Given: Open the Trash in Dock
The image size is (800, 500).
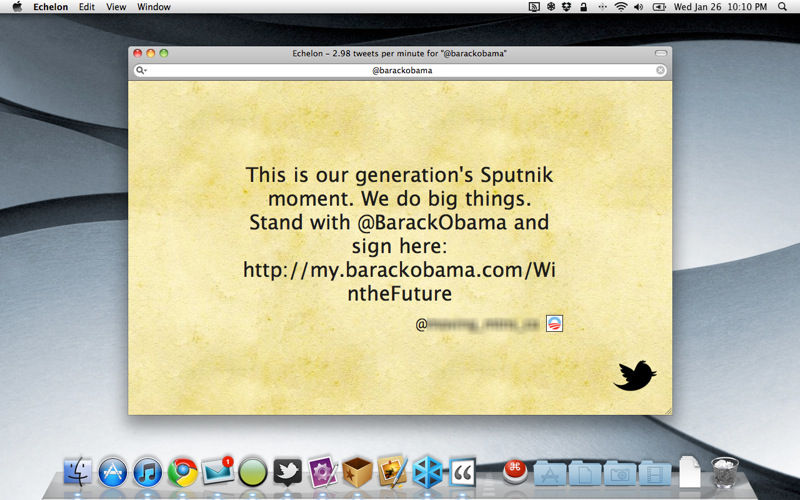Looking at the screenshot, I should click(724, 472).
